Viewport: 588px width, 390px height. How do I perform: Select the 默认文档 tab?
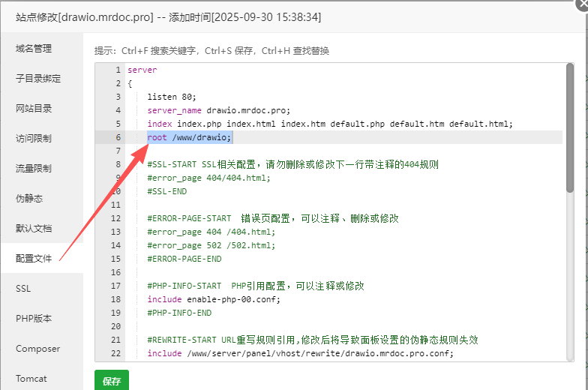tap(34, 229)
